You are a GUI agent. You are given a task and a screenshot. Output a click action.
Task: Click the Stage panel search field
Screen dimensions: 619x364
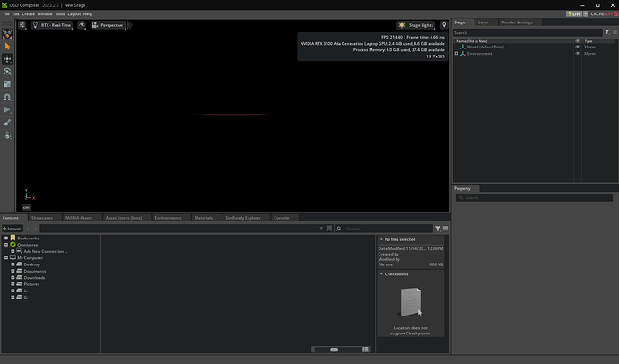[527, 33]
